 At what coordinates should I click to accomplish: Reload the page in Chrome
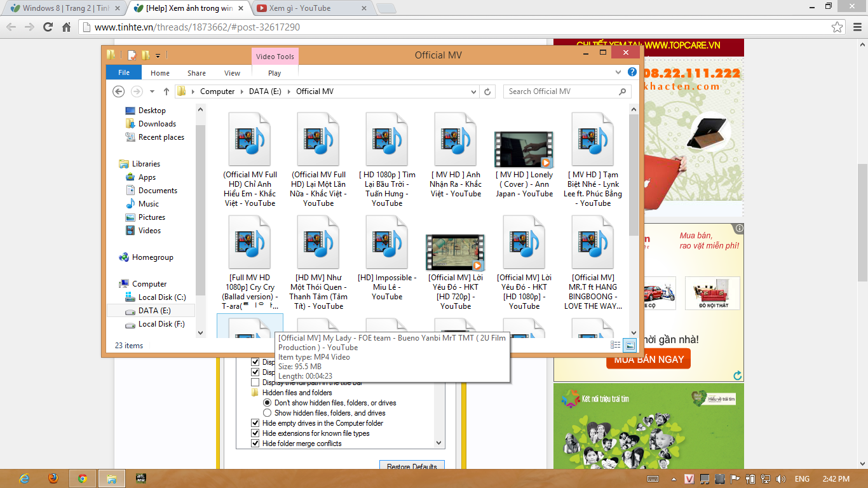point(48,27)
